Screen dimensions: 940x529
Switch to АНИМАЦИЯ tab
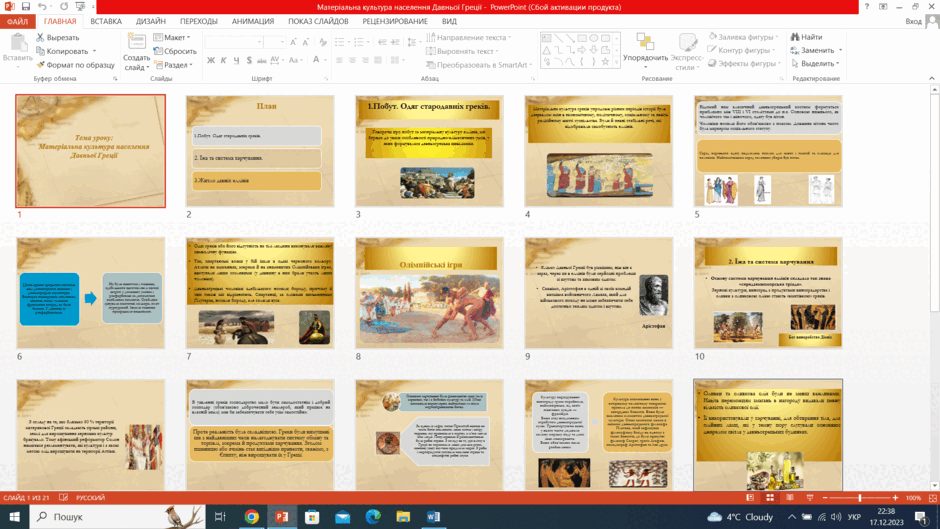[x=253, y=22]
